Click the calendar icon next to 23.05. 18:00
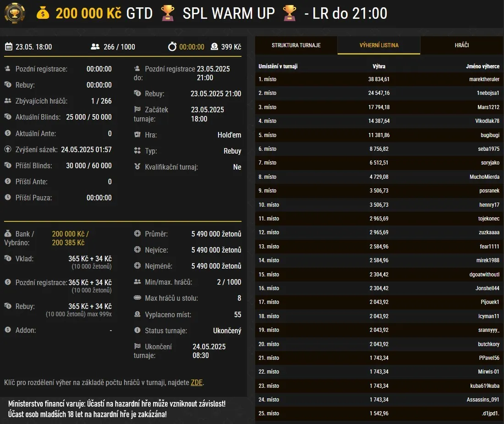 tap(8, 47)
